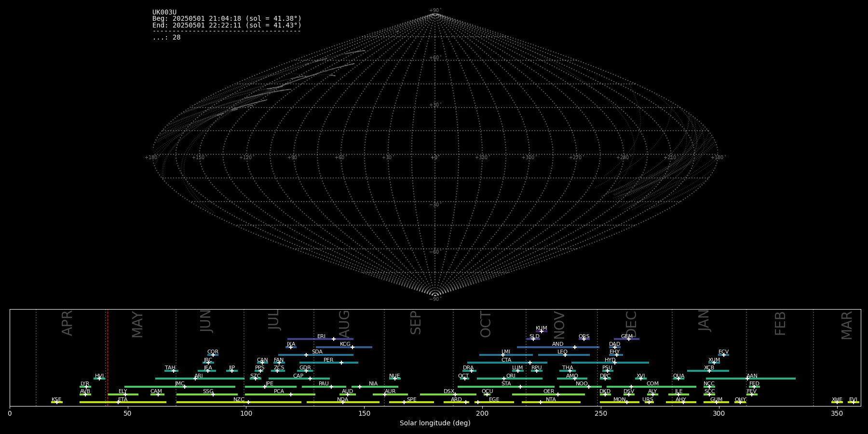Click the 50 tick on the x-axis
The height and width of the screenshot is (434, 868).
[128, 413]
